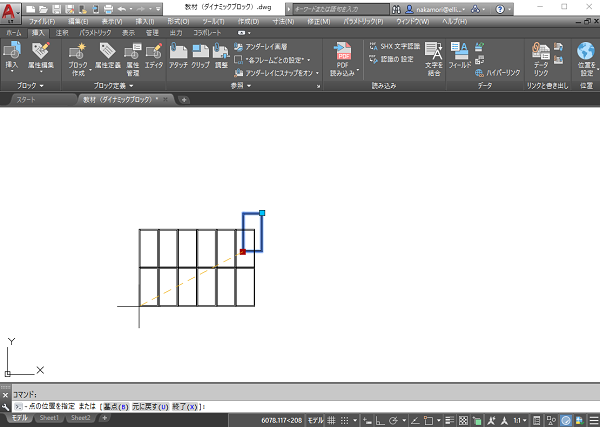Switch to the スタート document tab
The height and width of the screenshot is (427, 600).
point(26,100)
